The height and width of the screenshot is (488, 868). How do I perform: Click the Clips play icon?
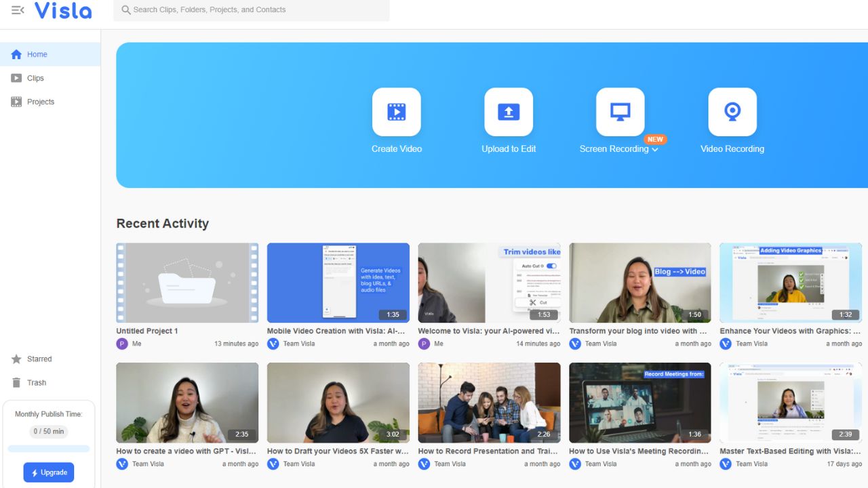pyautogui.click(x=16, y=78)
